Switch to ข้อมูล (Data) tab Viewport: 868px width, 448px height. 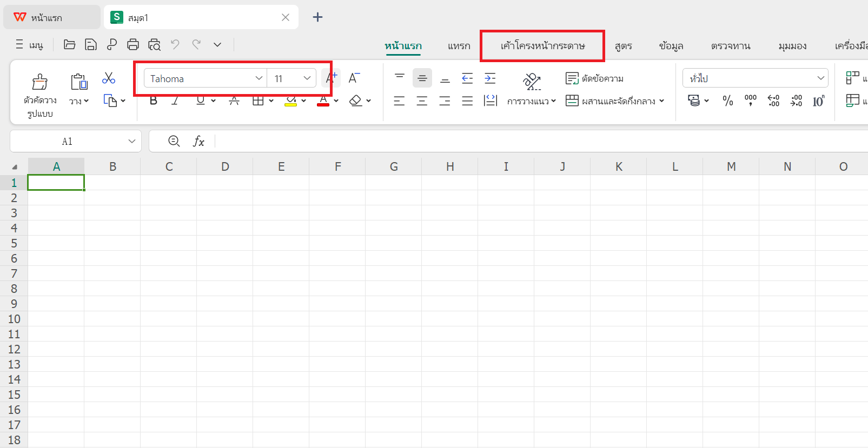point(671,46)
